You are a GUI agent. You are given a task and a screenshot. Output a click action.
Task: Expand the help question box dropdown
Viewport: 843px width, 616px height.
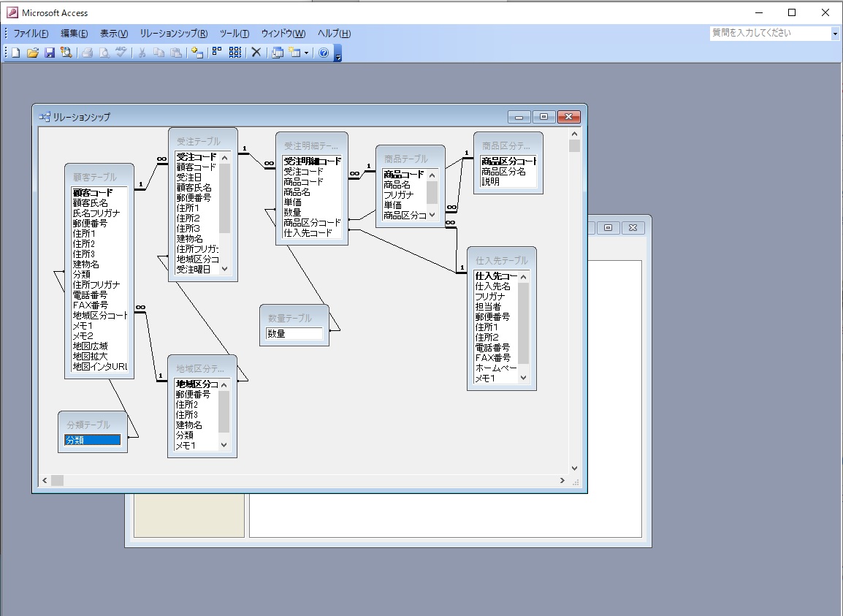click(x=835, y=34)
